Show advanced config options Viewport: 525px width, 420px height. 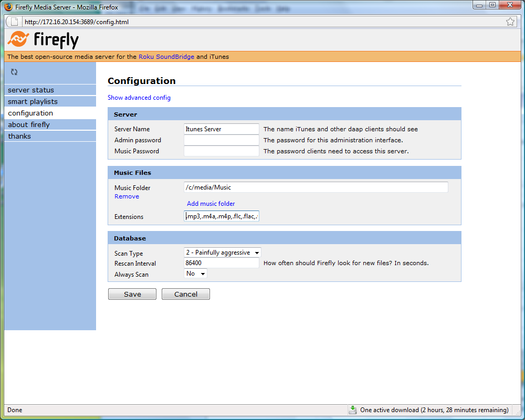click(x=139, y=98)
